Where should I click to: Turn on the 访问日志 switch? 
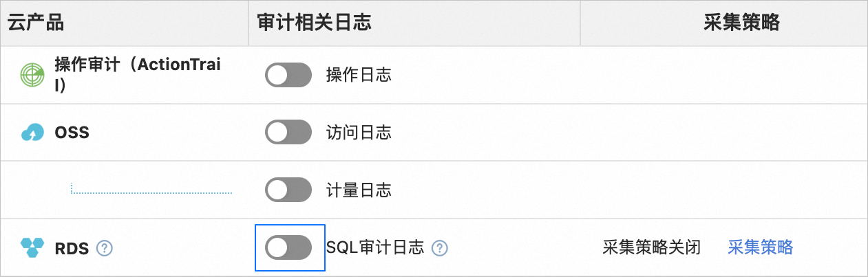[288, 133]
